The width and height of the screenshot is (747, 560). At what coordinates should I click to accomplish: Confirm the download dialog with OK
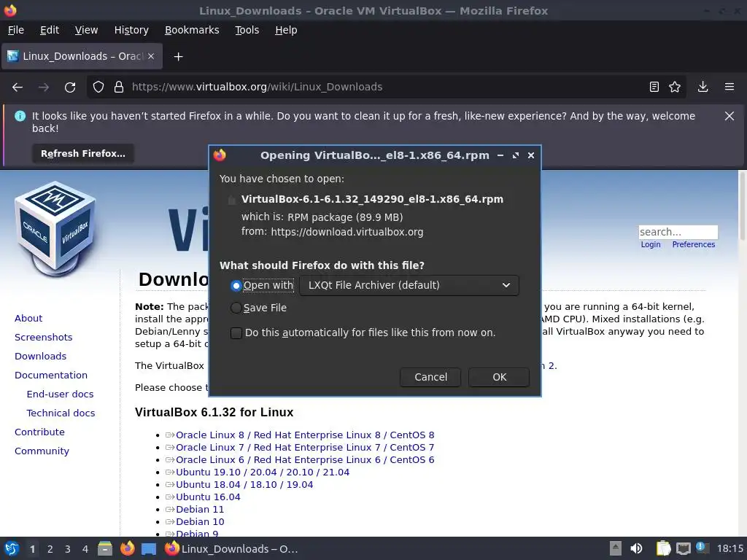pyautogui.click(x=499, y=377)
